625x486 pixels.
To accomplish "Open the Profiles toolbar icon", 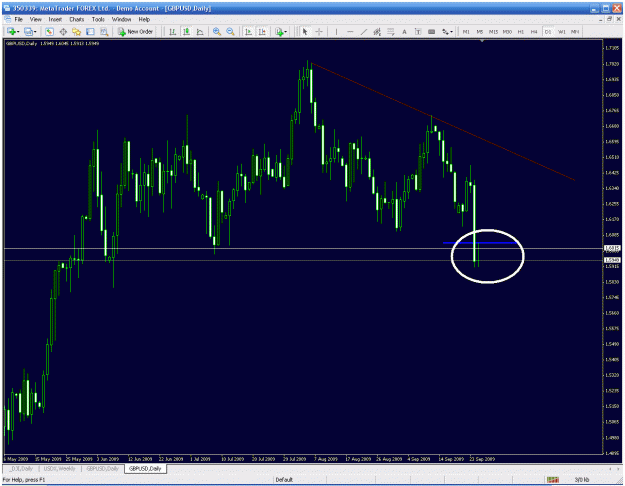I will [28, 31].
